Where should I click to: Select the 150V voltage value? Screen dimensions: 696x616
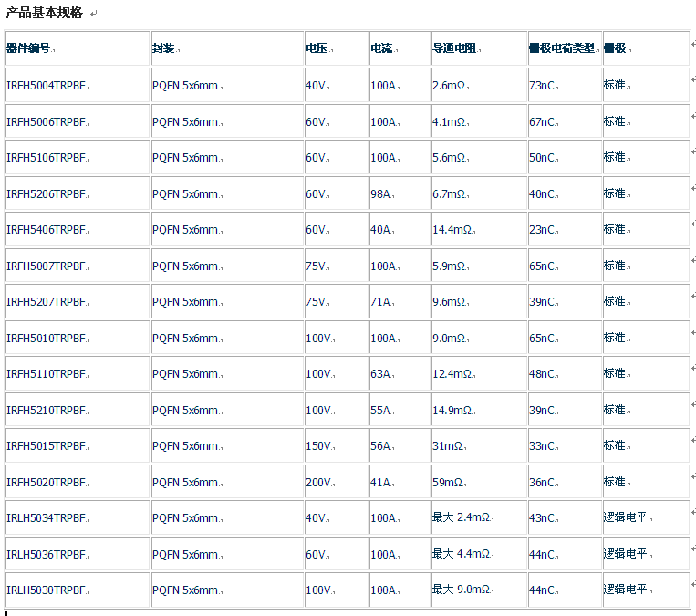[x=318, y=446]
